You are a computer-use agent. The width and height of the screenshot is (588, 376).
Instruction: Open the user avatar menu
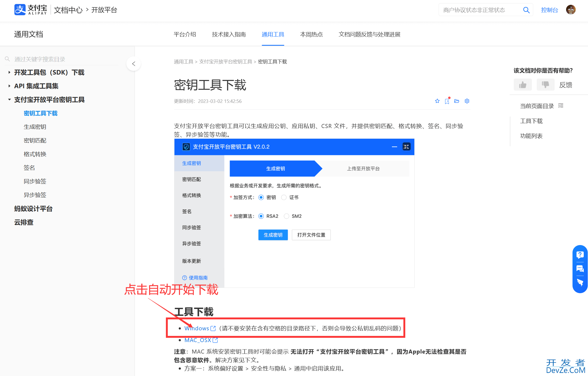point(571,10)
